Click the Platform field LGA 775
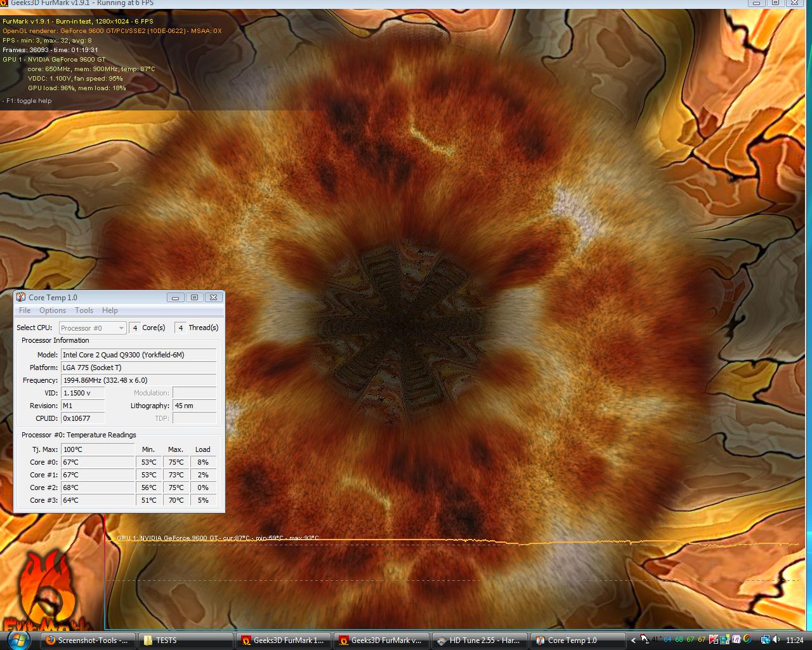This screenshot has width=812, height=650. (138, 368)
